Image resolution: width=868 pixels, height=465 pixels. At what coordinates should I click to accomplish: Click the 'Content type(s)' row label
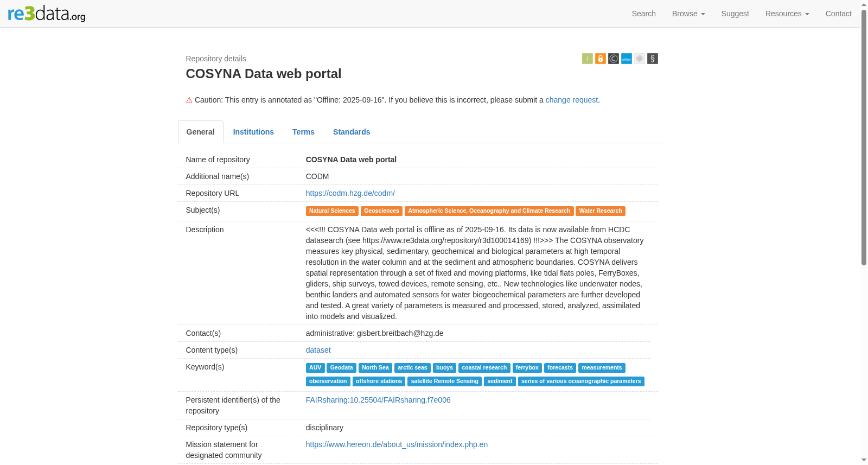[x=212, y=350]
